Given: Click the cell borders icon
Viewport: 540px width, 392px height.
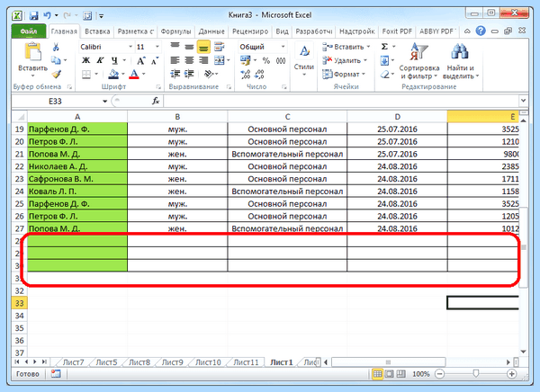Looking at the screenshot, I should (86, 74).
